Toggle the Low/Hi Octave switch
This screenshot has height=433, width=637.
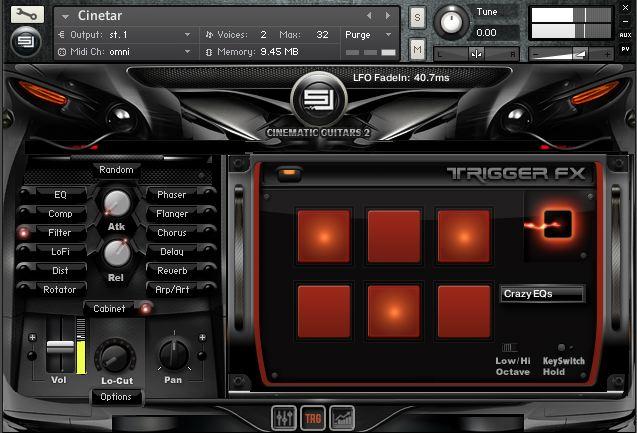[x=510, y=347]
